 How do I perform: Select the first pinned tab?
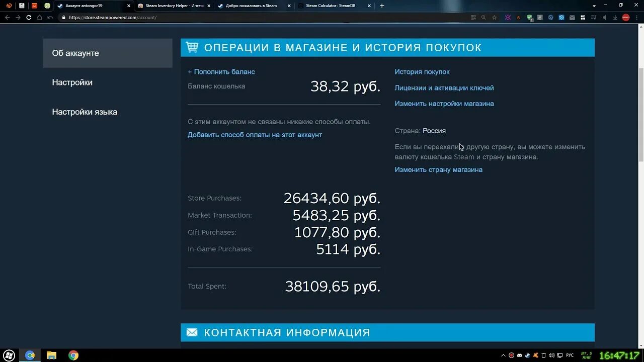[9, 6]
